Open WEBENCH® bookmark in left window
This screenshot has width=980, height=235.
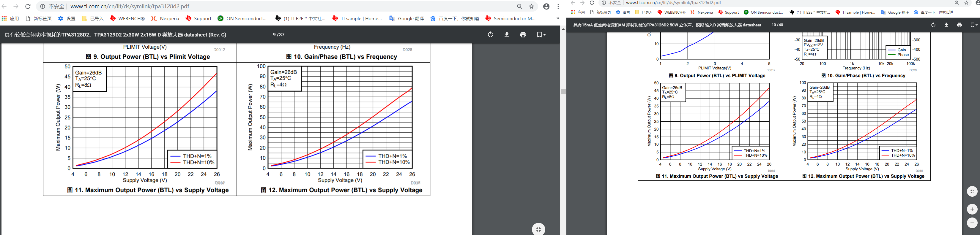click(x=127, y=18)
